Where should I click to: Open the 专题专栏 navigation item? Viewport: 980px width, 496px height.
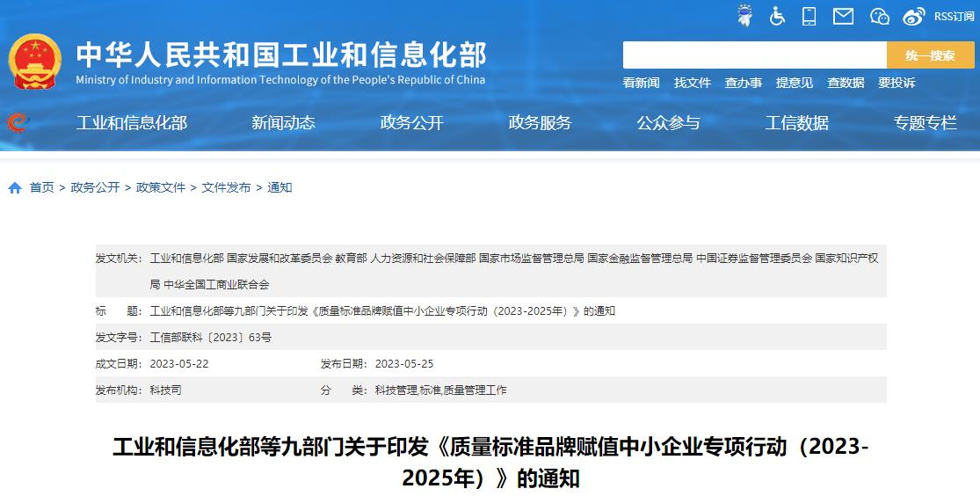click(x=925, y=123)
